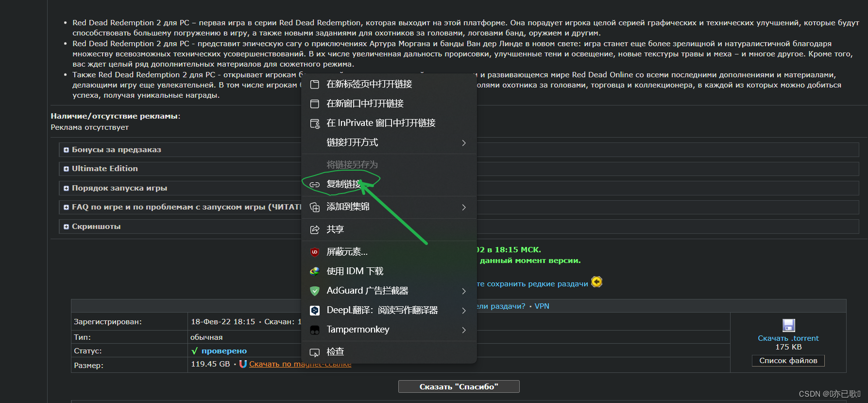Click the Tampermonkey icon
Image resolution: width=868 pixels, height=403 pixels.
[x=315, y=330]
